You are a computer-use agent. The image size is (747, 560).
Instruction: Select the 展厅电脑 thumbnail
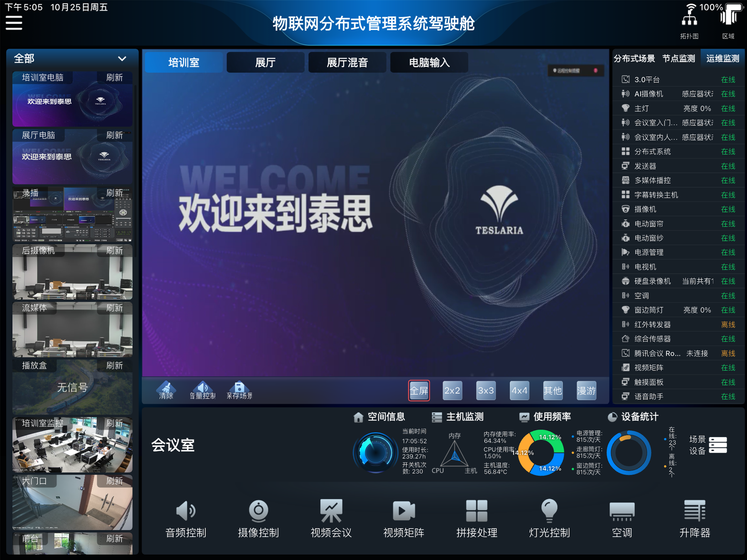tap(72, 156)
